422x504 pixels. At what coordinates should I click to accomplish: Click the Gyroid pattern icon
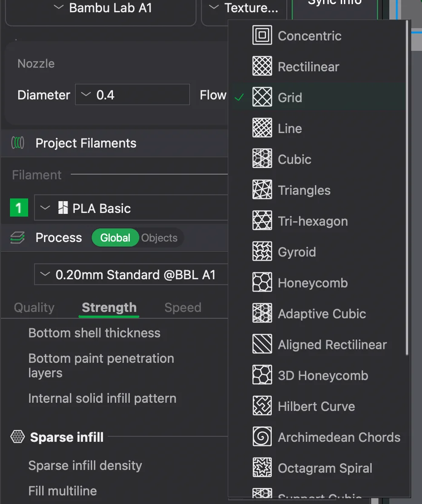[x=262, y=251]
